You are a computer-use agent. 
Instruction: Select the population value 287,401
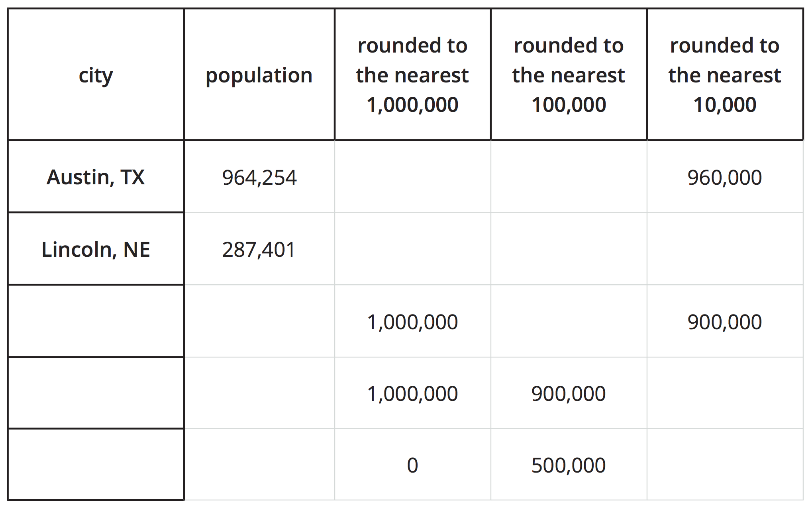[x=259, y=250]
